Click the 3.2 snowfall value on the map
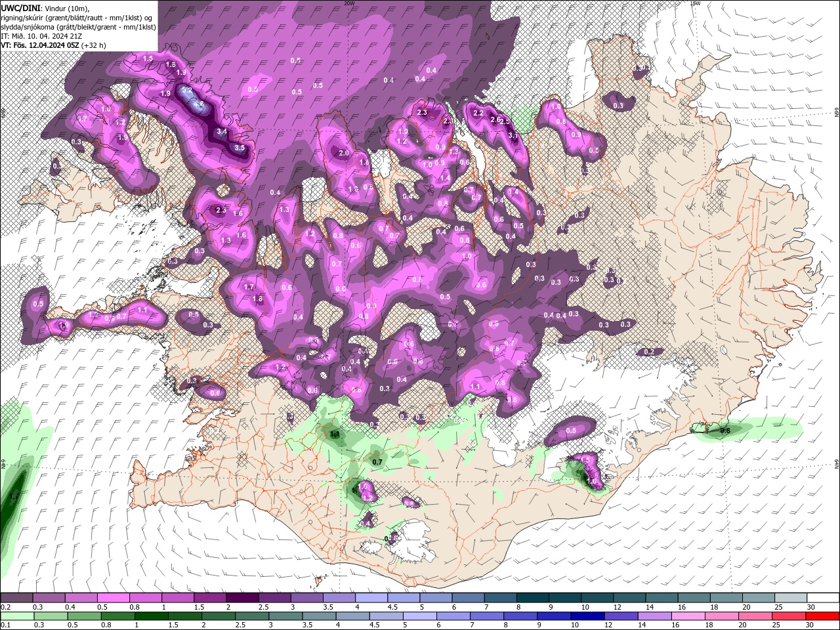Image resolution: width=840 pixels, height=630 pixels. pos(186,90)
